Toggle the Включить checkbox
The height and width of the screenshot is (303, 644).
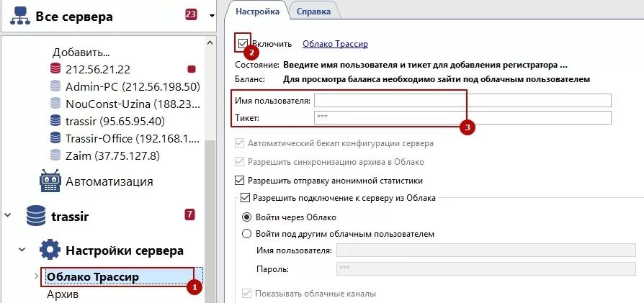[243, 43]
